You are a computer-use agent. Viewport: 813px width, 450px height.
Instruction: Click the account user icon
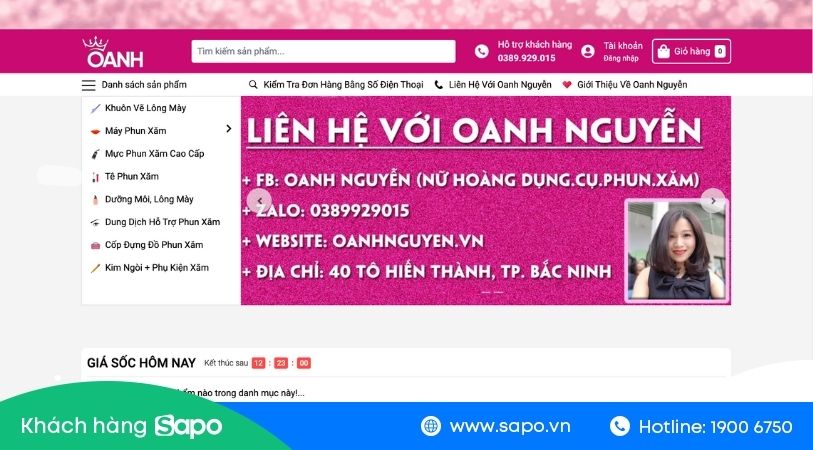(587, 51)
